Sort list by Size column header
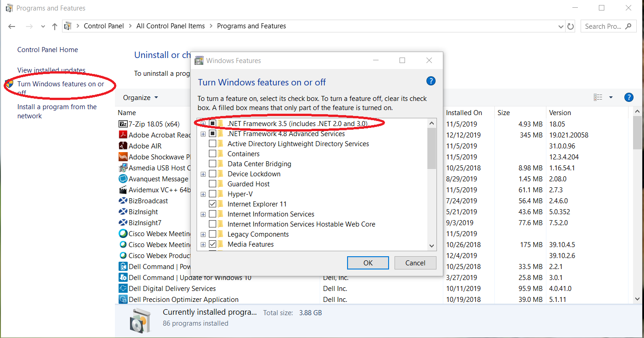Viewport: 644px width, 338px height. tap(504, 113)
